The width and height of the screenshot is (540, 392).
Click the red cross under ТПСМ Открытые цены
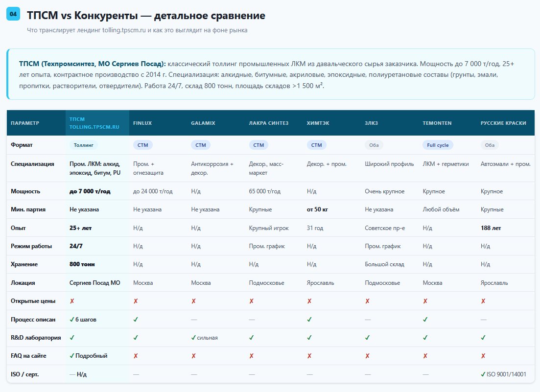tap(72, 301)
